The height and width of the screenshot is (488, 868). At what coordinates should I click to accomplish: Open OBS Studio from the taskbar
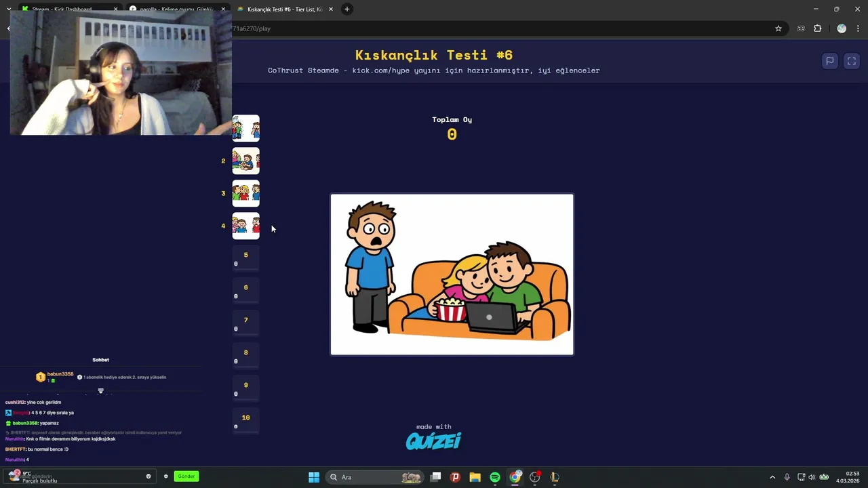[x=535, y=477]
